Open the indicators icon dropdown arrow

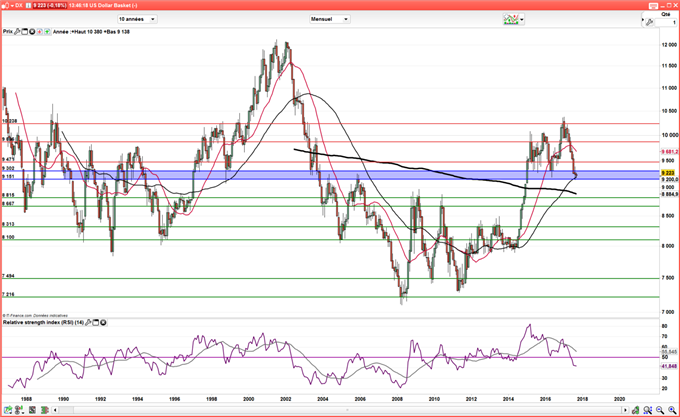(522, 20)
